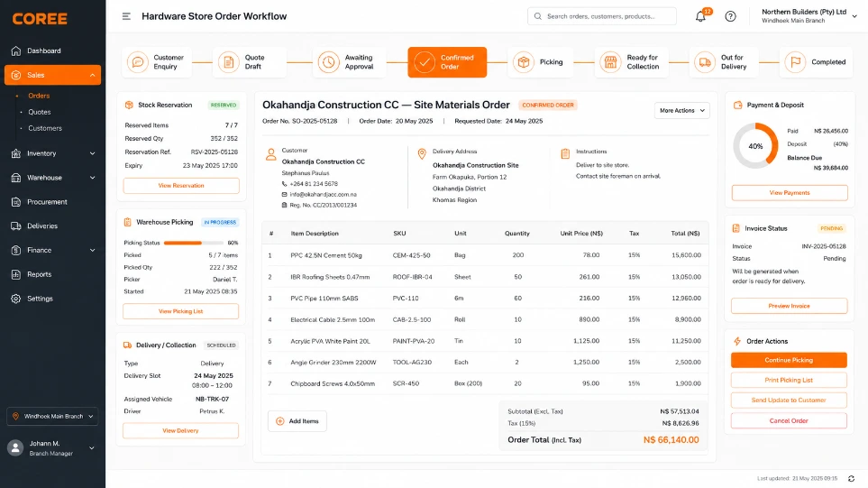Screen dimensions: 868x488
Task: Click the customer person icon
Action: tap(270, 154)
